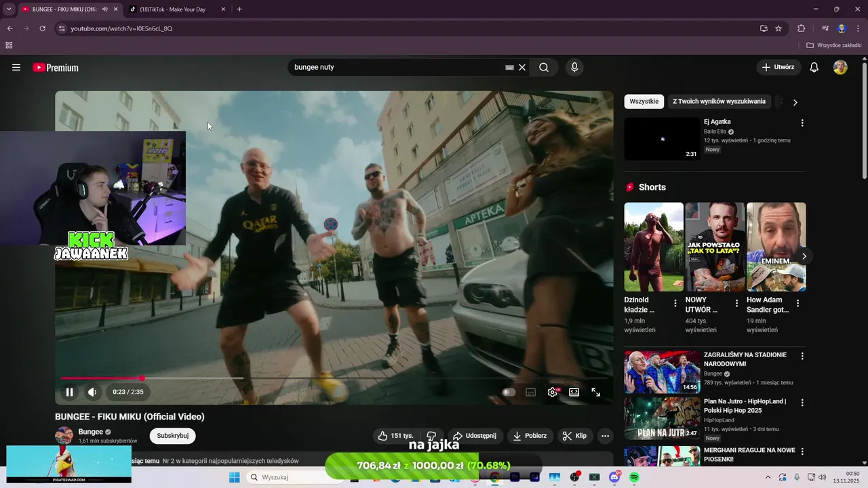The image size is (868, 488).
Task: Open options for Plan Na Jutro video
Action: tap(802, 403)
